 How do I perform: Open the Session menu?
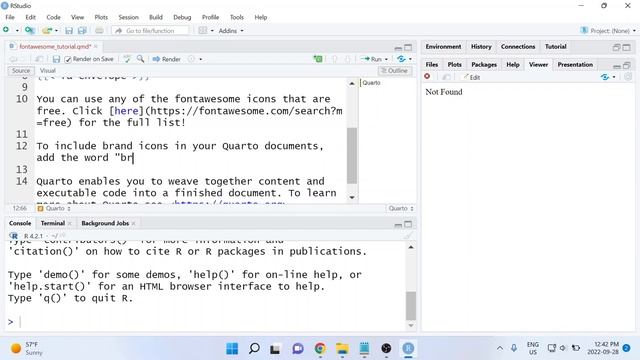click(129, 17)
